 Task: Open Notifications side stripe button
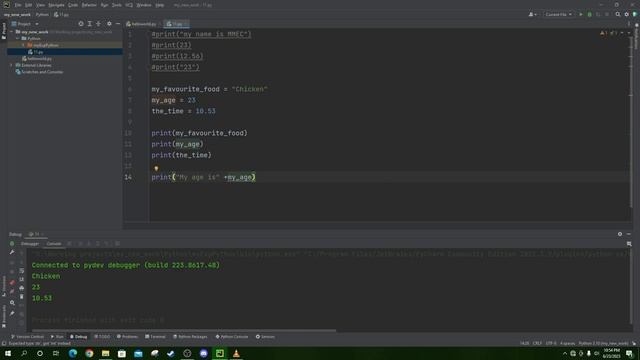(x=636, y=37)
